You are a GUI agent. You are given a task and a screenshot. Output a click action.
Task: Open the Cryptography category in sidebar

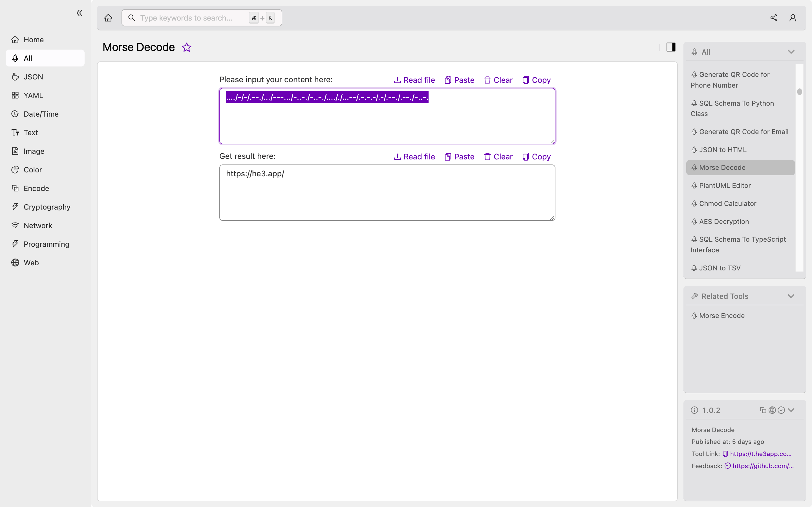[47, 207]
